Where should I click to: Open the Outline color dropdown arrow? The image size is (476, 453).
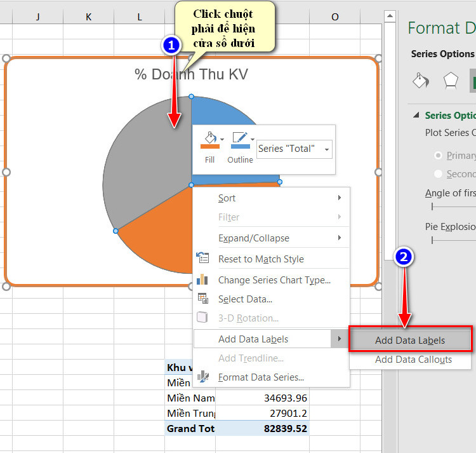[253, 139]
